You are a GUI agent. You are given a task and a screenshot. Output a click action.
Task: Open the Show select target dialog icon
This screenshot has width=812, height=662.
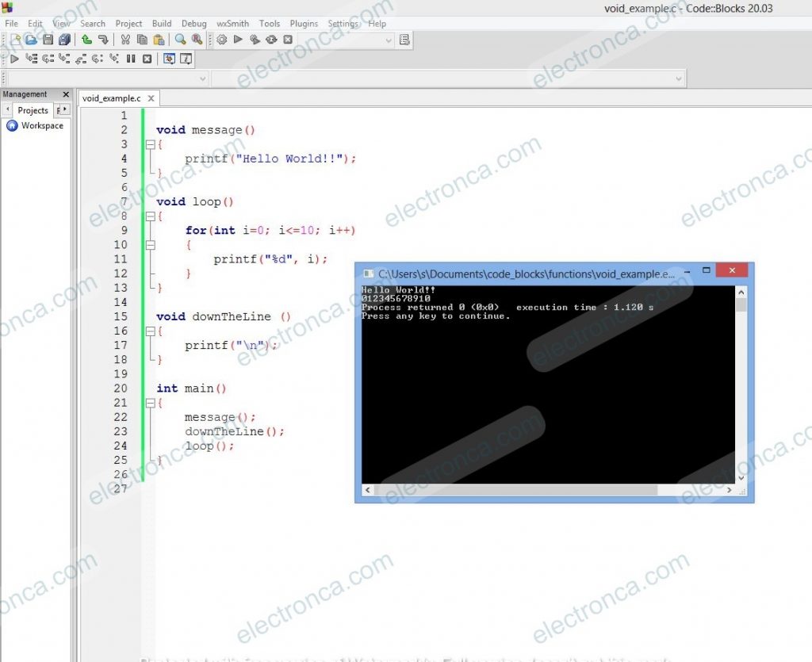pos(404,40)
